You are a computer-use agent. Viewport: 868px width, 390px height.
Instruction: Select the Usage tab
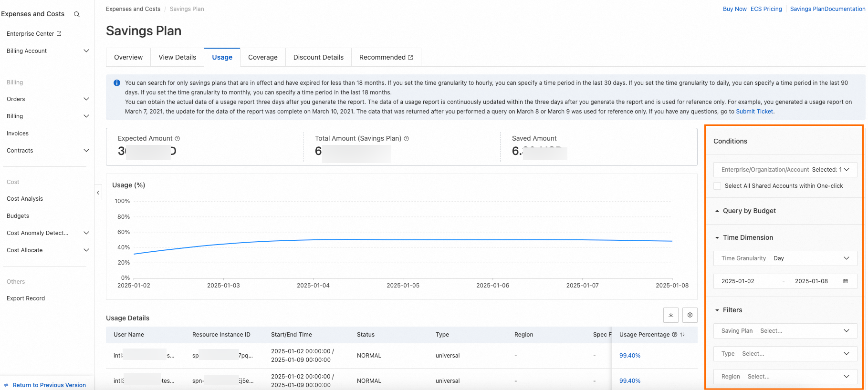click(x=222, y=57)
